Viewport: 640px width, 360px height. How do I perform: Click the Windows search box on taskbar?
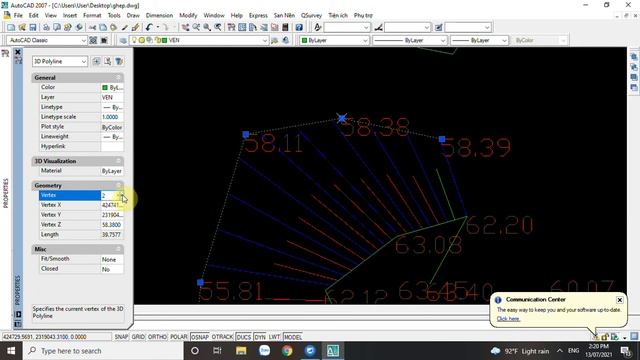102,351
